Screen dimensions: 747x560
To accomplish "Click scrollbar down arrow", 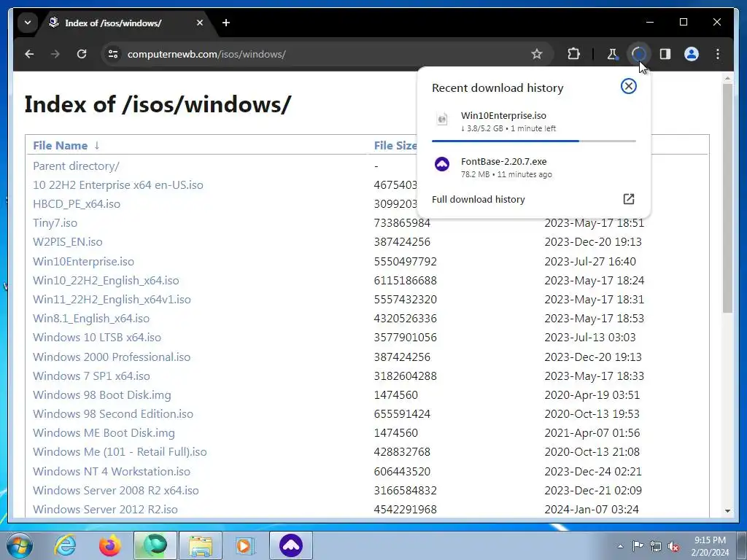I will tap(727, 511).
